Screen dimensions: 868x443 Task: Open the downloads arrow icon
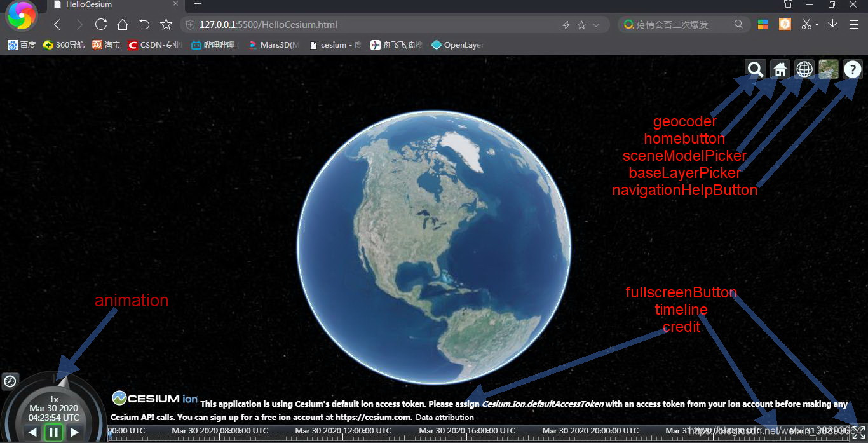[833, 24]
